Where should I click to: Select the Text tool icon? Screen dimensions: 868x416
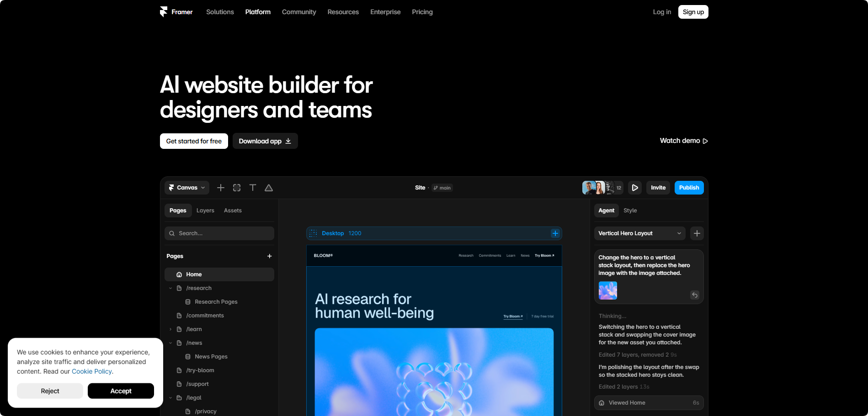(253, 188)
